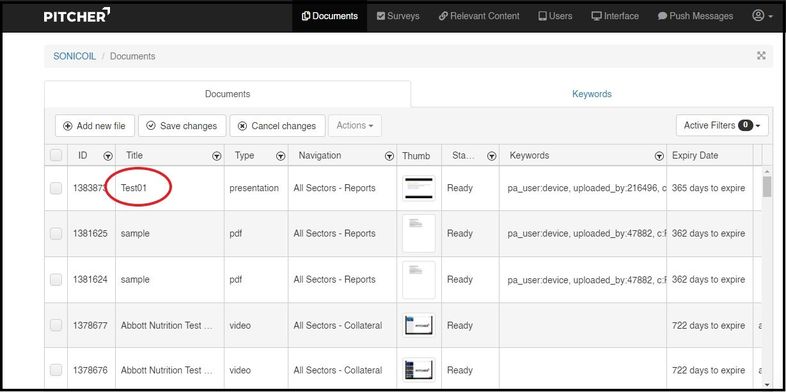The height and width of the screenshot is (392, 786).
Task: Click the fullscreen expand icon in breadcrumb bar
Action: tap(761, 56)
